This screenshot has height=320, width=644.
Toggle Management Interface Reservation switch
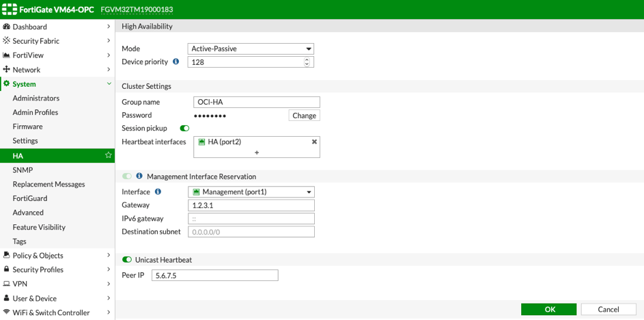[127, 176]
